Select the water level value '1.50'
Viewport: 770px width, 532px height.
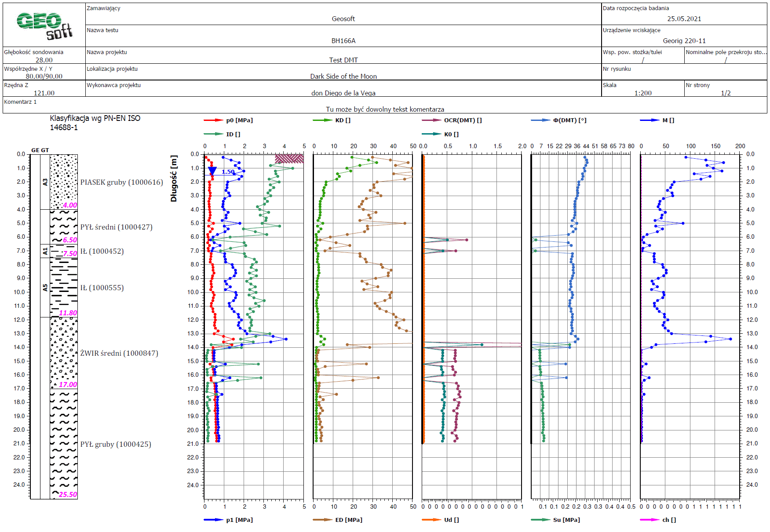coord(228,172)
